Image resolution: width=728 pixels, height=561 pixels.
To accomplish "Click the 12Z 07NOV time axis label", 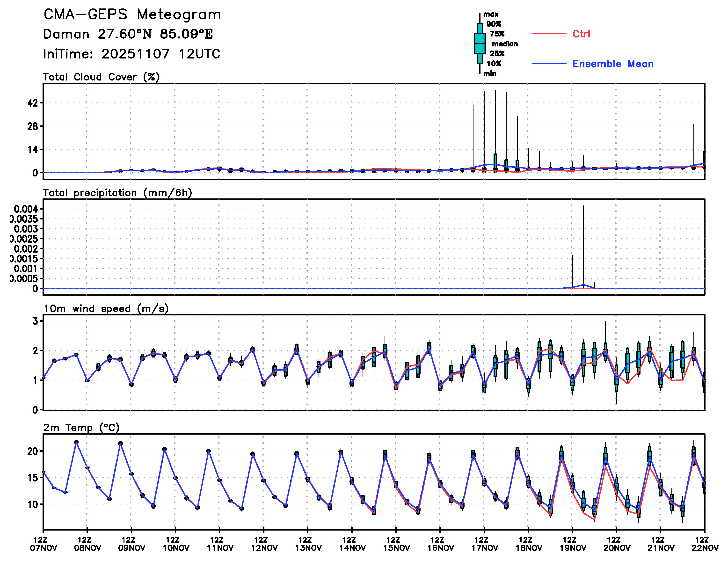I will click(43, 544).
